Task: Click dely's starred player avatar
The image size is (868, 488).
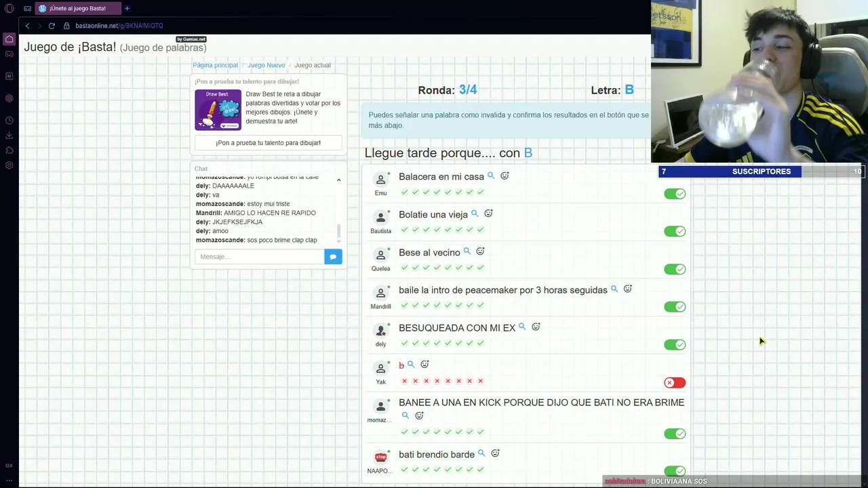Action: click(x=380, y=331)
